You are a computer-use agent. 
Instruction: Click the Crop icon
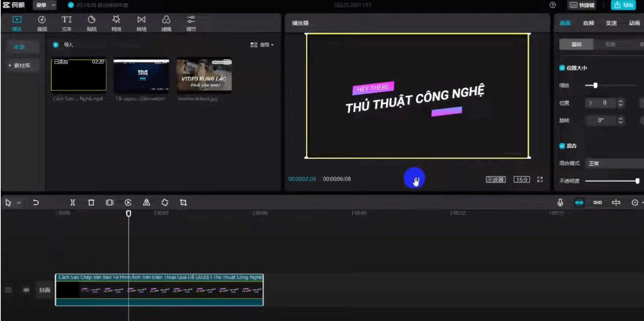click(x=183, y=202)
